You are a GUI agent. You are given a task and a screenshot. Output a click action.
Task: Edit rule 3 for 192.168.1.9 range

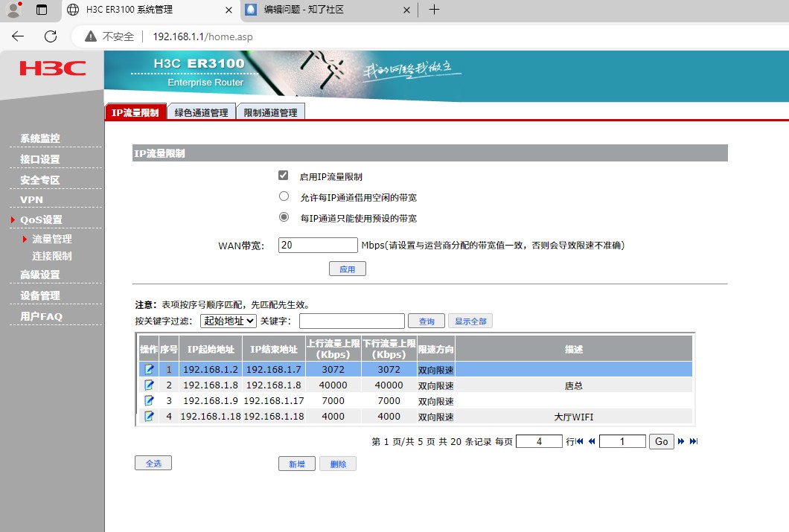point(149,401)
